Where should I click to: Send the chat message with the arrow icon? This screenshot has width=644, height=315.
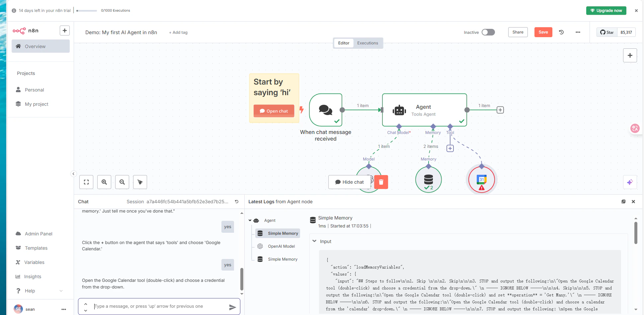click(x=233, y=307)
